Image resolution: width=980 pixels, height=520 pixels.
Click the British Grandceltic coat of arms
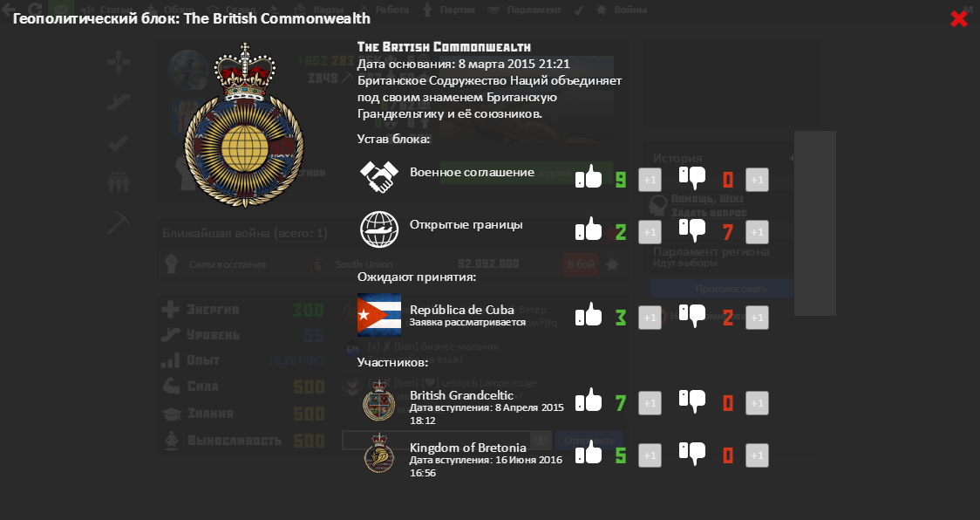coord(378,402)
